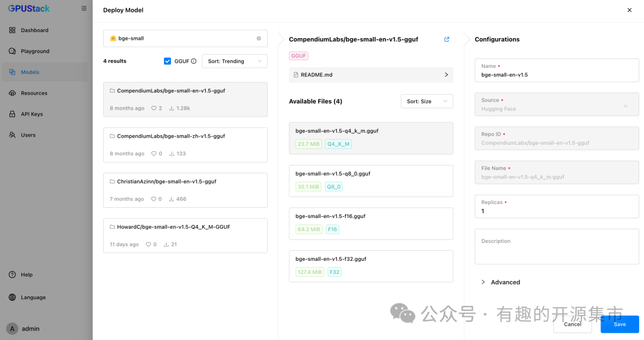Select bge-small-en-v1.5-f16.gguf file
This screenshot has width=644, height=340.
[x=371, y=223]
